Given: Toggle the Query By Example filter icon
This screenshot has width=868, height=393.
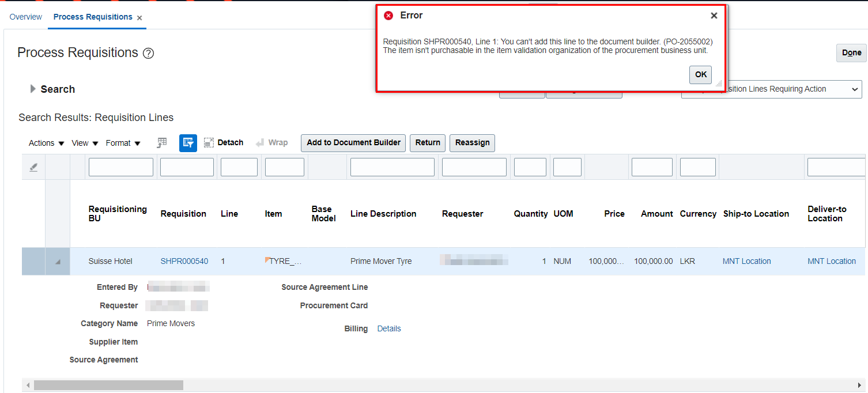Looking at the screenshot, I should [188, 143].
